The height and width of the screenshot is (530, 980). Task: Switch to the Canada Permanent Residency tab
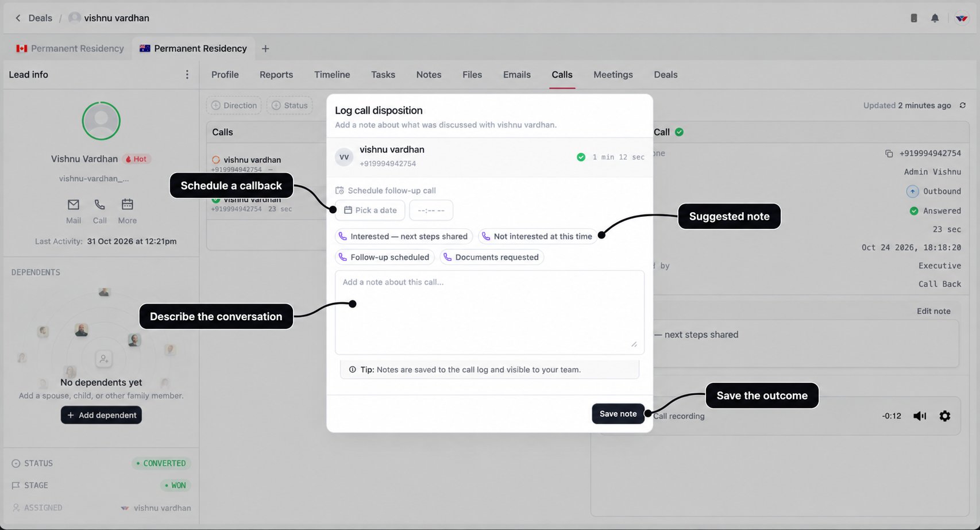[x=70, y=48]
